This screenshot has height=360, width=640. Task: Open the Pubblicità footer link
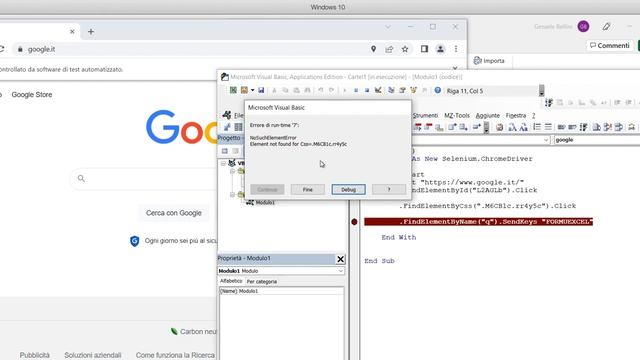35,355
